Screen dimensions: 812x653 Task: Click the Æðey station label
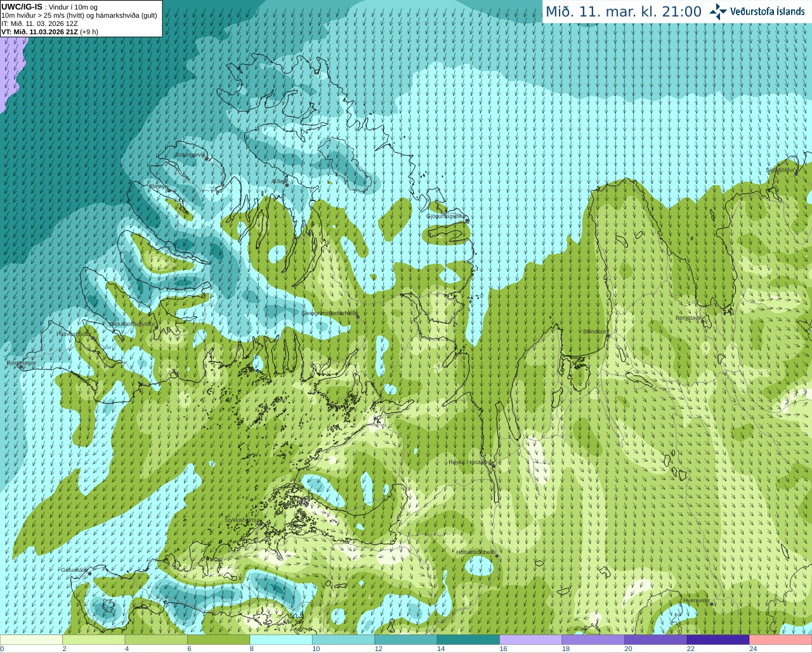point(278,181)
